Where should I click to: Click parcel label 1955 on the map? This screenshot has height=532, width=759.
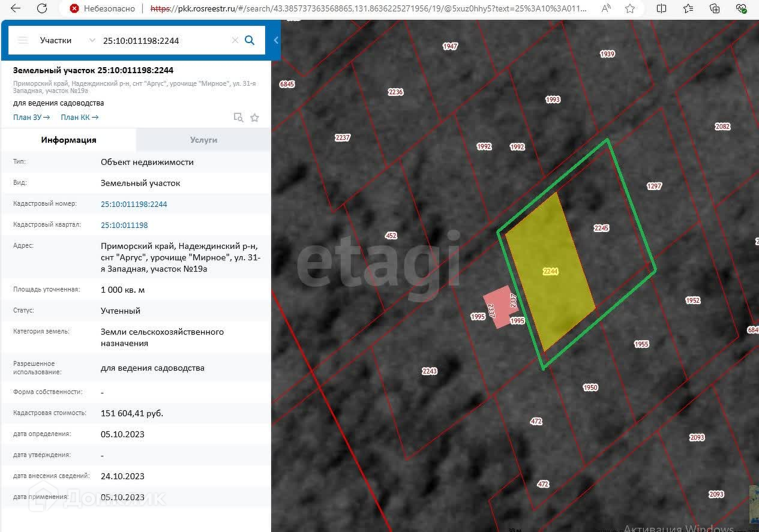641,344
